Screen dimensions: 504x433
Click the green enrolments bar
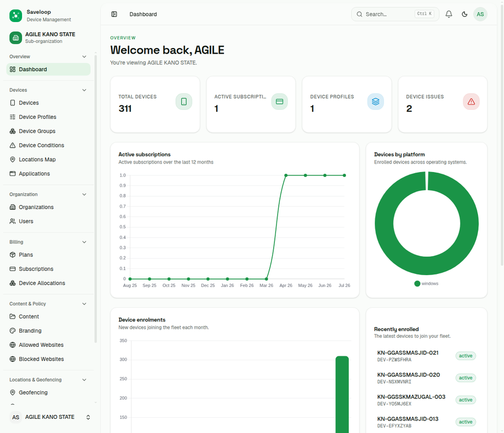(x=342, y=395)
